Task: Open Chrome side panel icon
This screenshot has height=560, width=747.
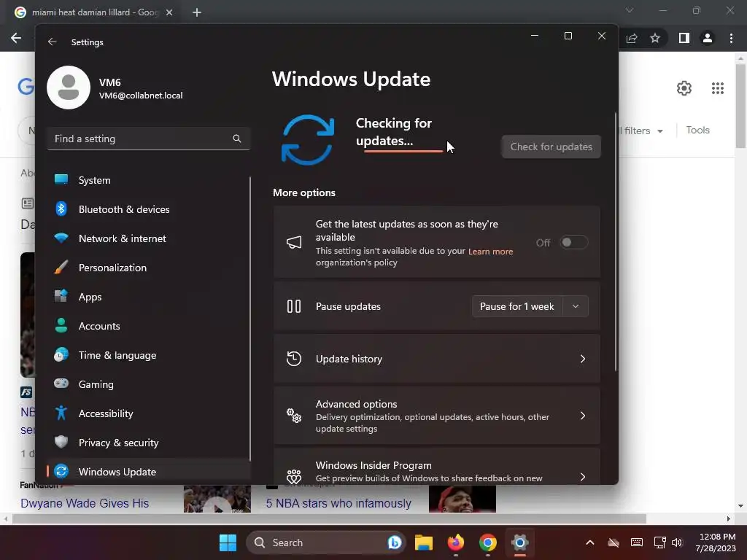Action: point(684,38)
